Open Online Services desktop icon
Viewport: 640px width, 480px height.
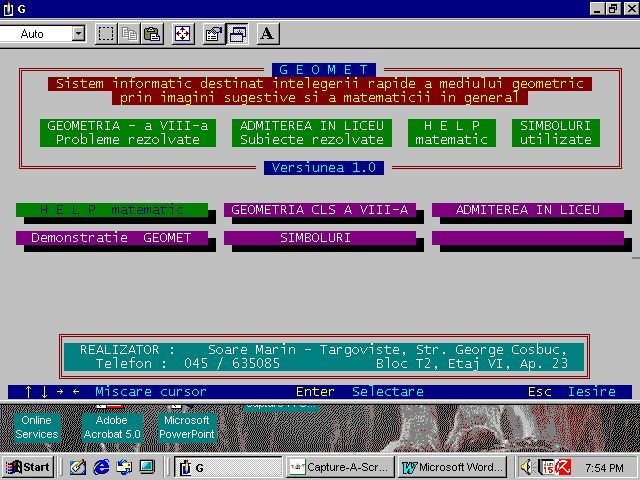(x=37, y=427)
